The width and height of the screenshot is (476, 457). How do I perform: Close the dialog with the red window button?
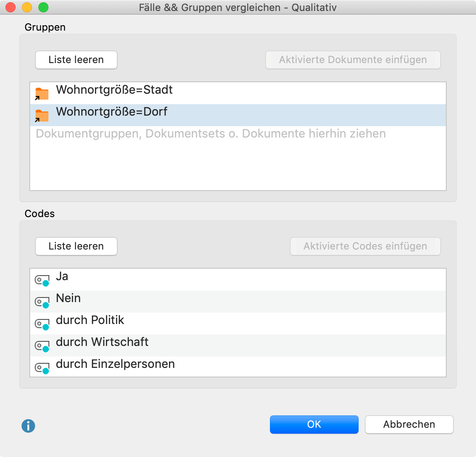tap(11, 7)
